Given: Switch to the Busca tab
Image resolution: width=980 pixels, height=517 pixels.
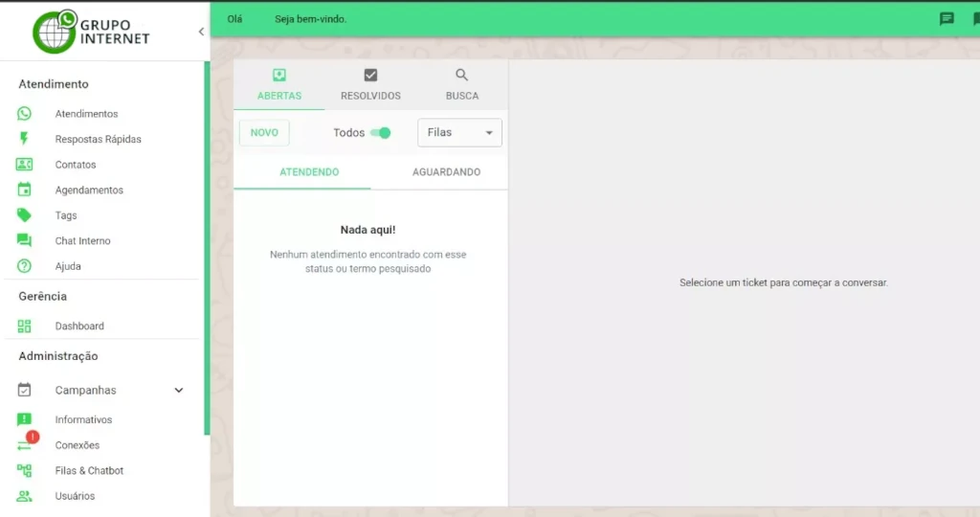Looking at the screenshot, I should [x=461, y=85].
